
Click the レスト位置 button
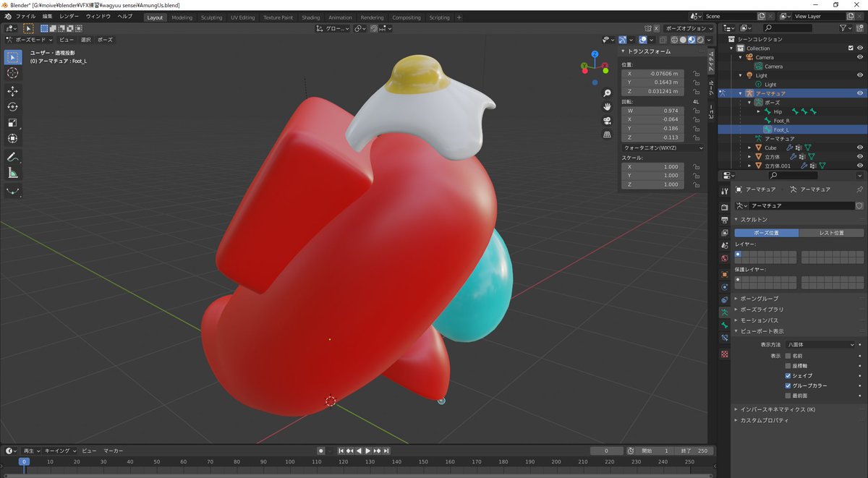[831, 233]
